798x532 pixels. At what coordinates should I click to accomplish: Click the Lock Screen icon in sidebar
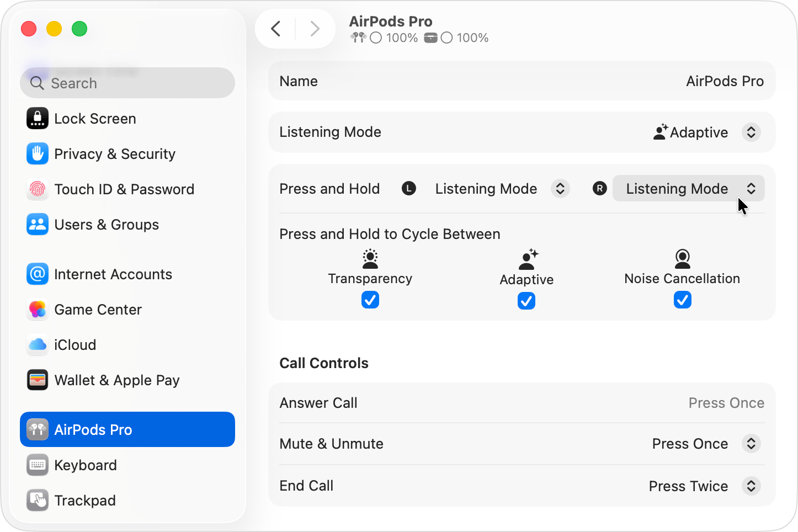pyautogui.click(x=37, y=118)
